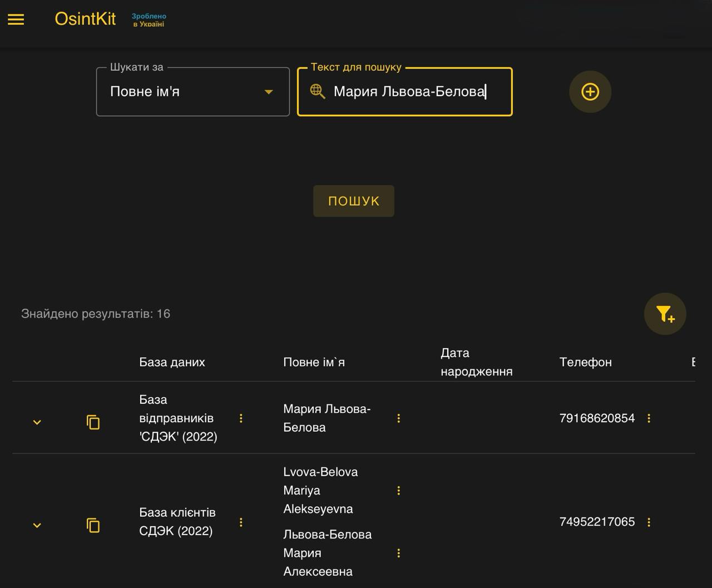Open the add filter funnel icon
The height and width of the screenshot is (588, 712).
(665, 314)
